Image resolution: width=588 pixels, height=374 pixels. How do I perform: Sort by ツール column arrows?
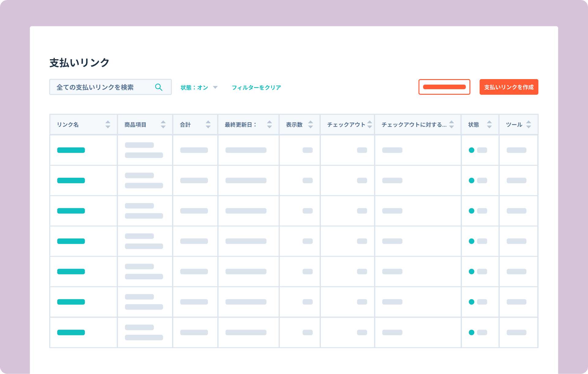529,124
